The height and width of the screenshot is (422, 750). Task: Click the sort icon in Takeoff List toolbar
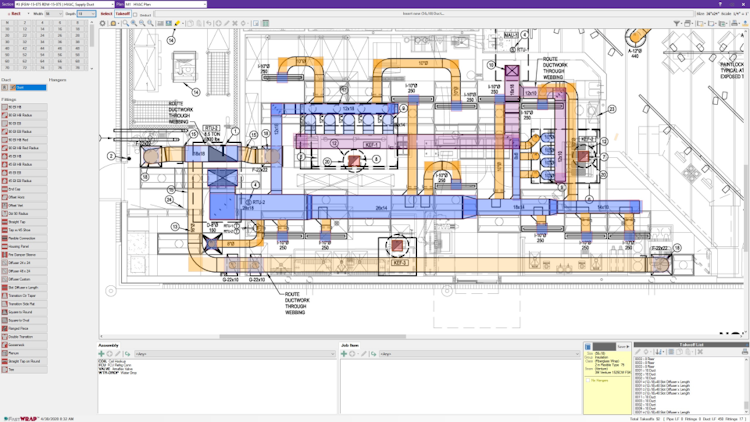click(x=659, y=352)
